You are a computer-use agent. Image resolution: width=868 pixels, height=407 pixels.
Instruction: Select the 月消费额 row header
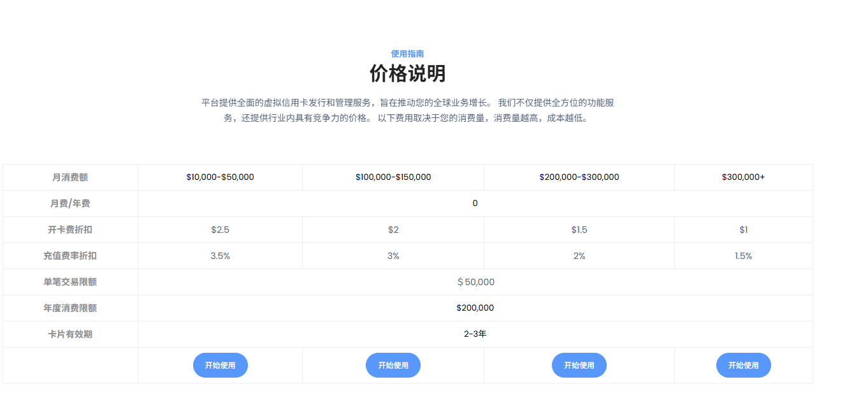(70, 177)
